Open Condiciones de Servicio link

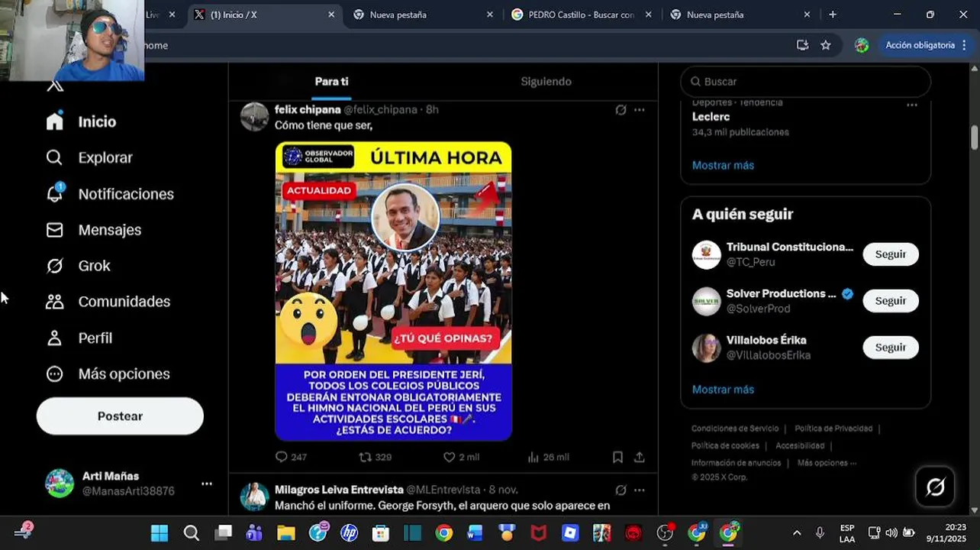[735, 429]
